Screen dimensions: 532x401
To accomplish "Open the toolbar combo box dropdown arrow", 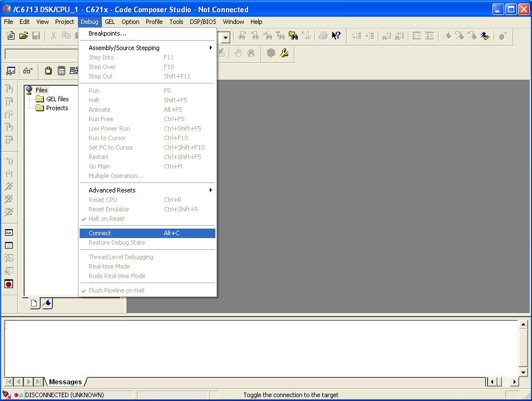I will point(225,37).
